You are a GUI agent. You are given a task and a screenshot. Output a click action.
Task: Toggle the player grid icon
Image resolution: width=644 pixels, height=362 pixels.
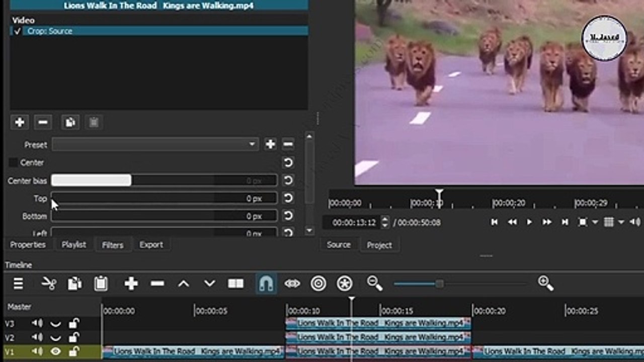click(609, 222)
